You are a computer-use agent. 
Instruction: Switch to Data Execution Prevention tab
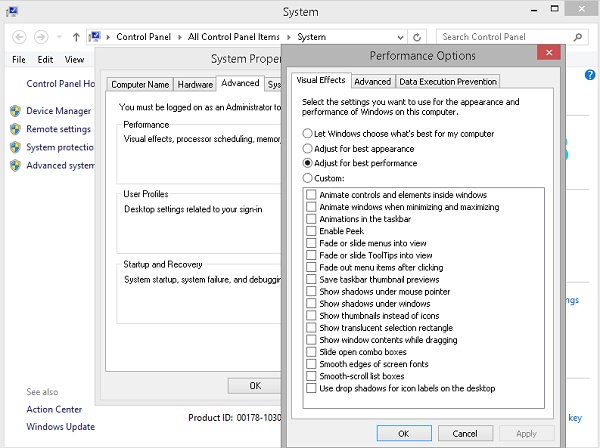[447, 82]
